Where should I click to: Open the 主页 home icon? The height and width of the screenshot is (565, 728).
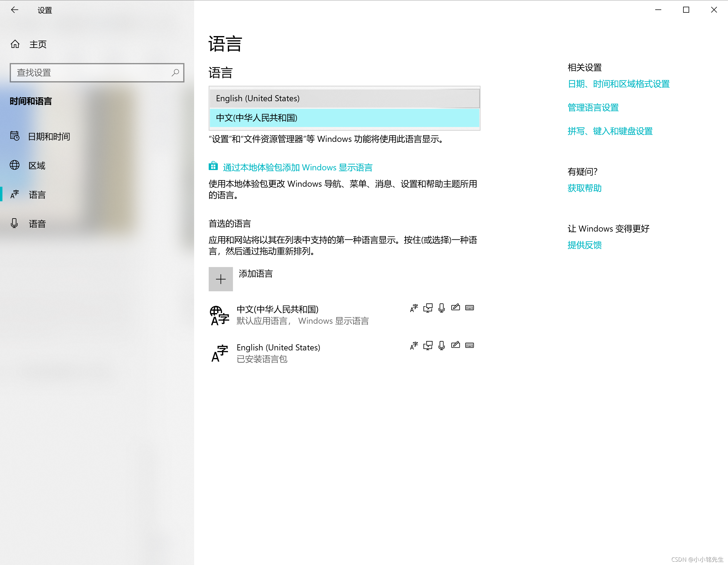tap(15, 44)
